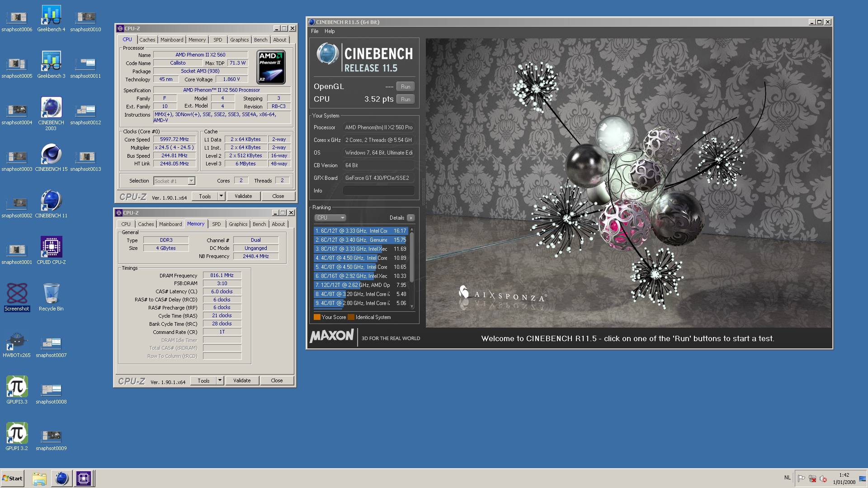Switch to SPD tab in lower CPU-Z
The width and height of the screenshot is (868, 488).
click(x=217, y=224)
